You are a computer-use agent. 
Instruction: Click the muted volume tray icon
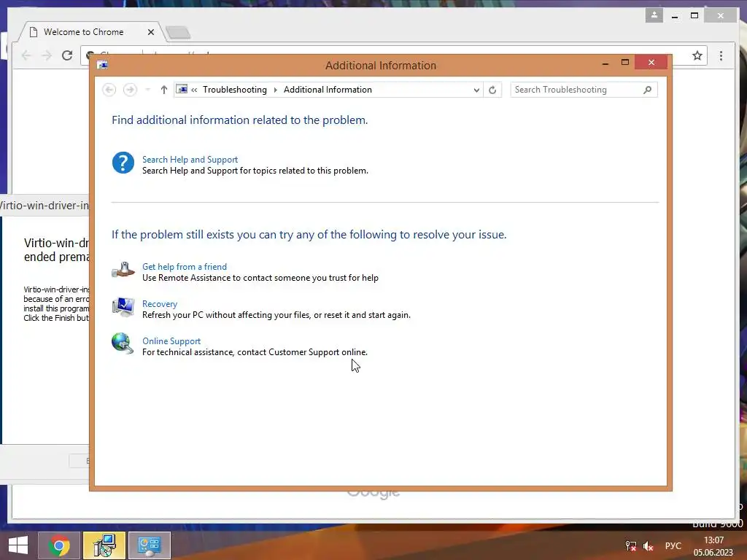tap(648, 545)
